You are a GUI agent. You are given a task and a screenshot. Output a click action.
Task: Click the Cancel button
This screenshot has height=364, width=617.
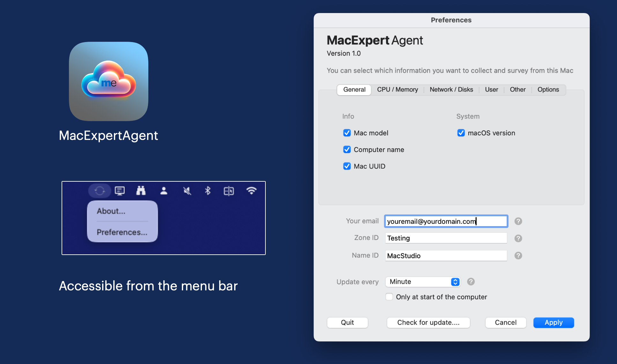click(506, 323)
